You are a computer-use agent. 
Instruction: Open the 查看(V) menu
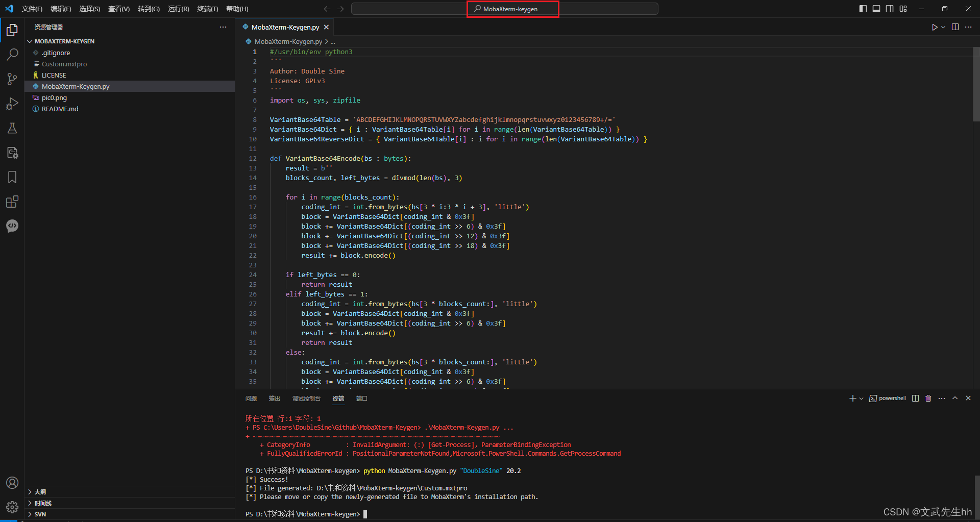click(119, 9)
